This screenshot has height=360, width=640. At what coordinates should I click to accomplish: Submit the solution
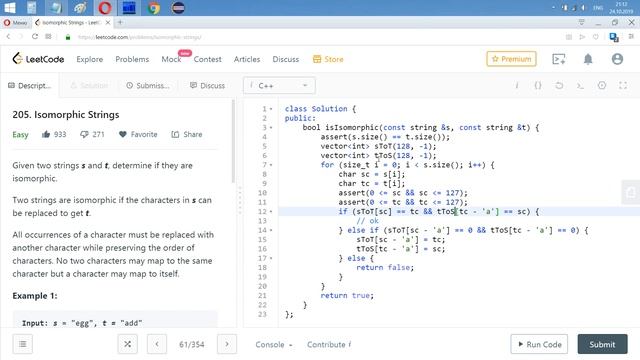pyautogui.click(x=602, y=344)
